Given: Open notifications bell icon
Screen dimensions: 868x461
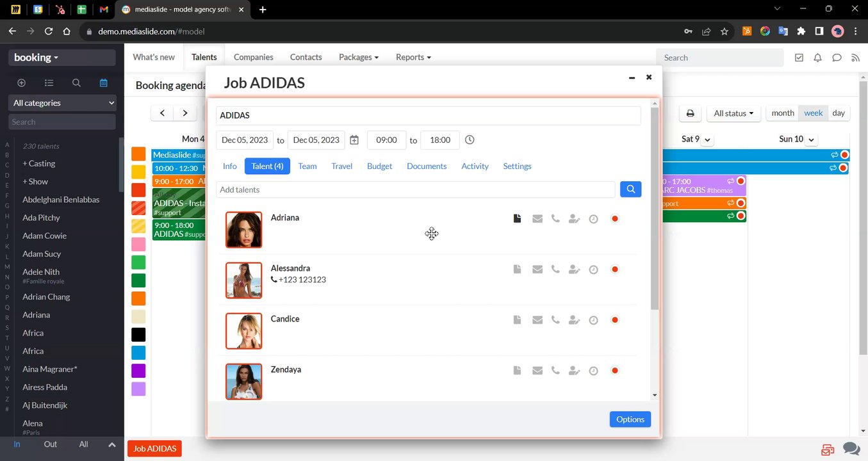Looking at the screenshot, I should pos(817,58).
